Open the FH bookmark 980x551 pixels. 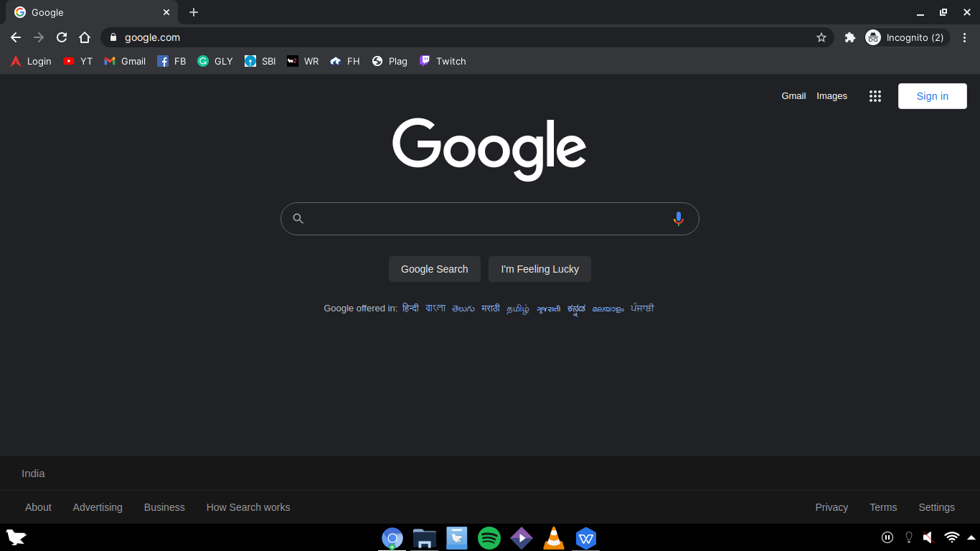click(345, 61)
